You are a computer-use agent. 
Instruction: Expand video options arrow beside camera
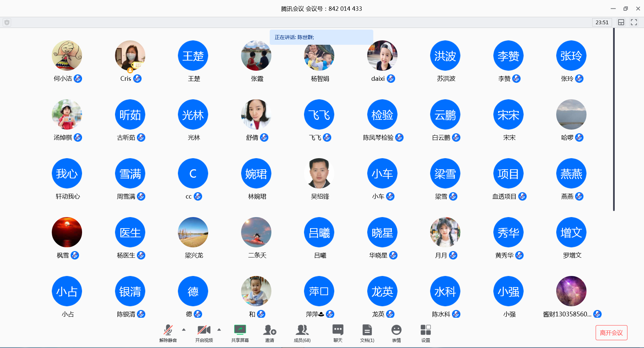pos(219,329)
